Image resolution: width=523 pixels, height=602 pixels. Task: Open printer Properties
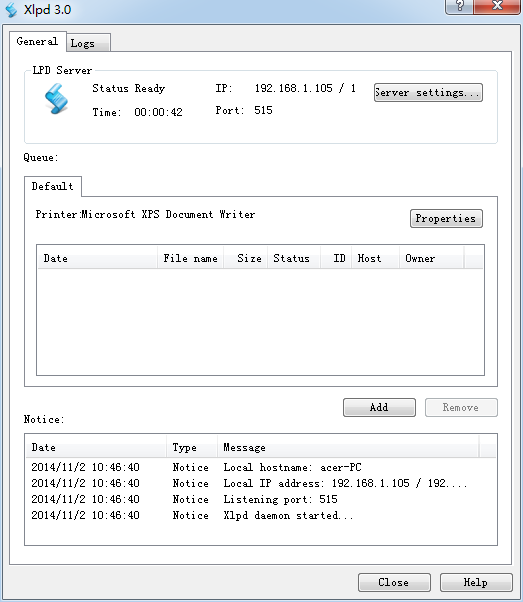click(446, 218)
